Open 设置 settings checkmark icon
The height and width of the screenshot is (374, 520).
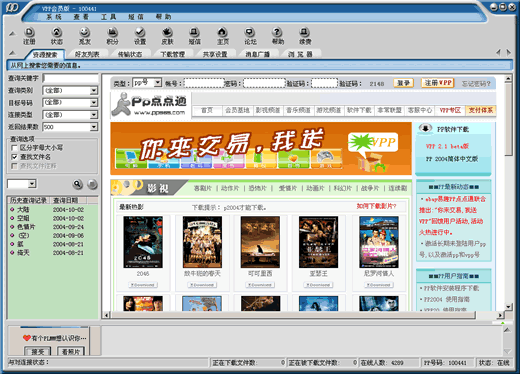pyautogui.click(x=140, y=36)
